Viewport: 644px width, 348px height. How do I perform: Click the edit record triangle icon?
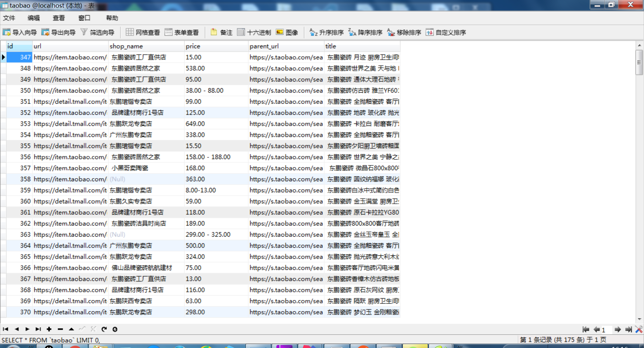(71, 329)
